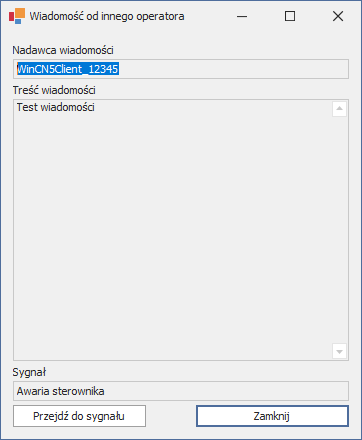Click the down arrow of the message scrollbar
Screen dimensions: 362x440
[x=339, y=351]
